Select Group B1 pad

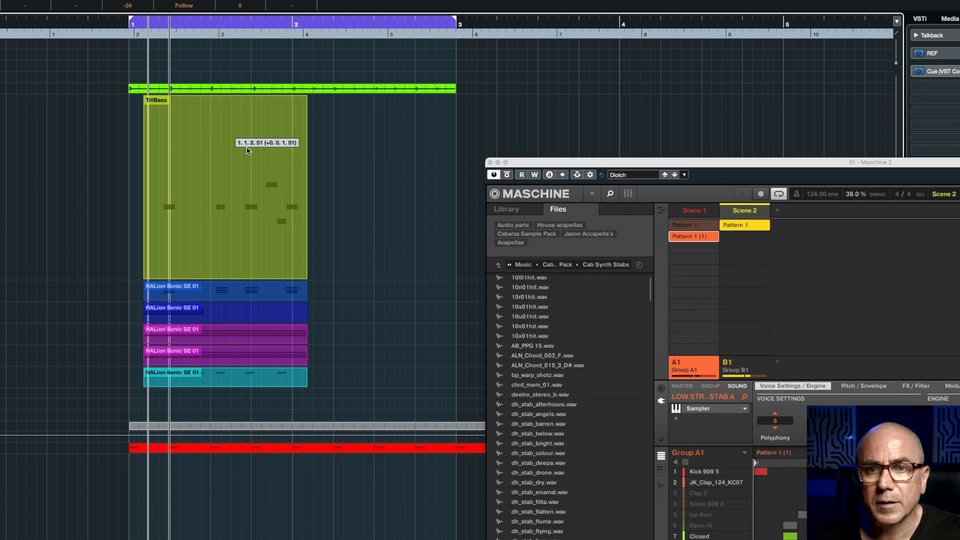744,367
